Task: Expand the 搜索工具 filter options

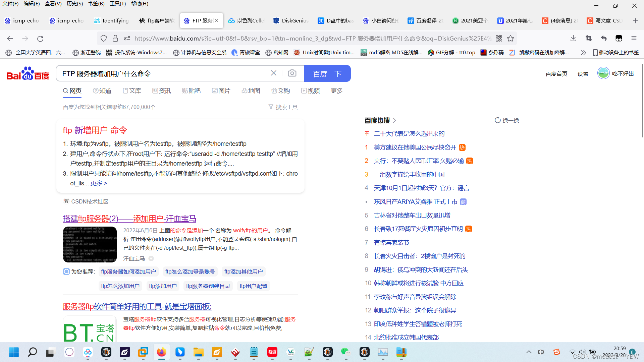Action: point(283,107)
